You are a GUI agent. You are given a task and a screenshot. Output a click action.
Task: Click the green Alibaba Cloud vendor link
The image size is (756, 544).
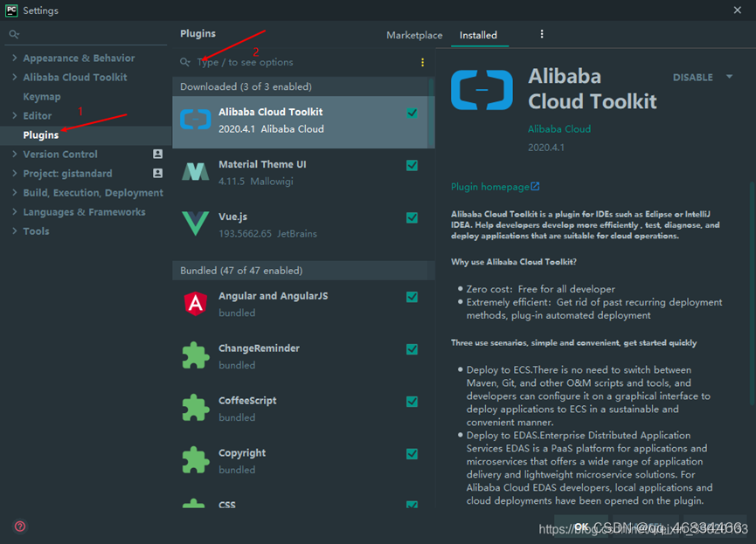[x=559, y=129]
